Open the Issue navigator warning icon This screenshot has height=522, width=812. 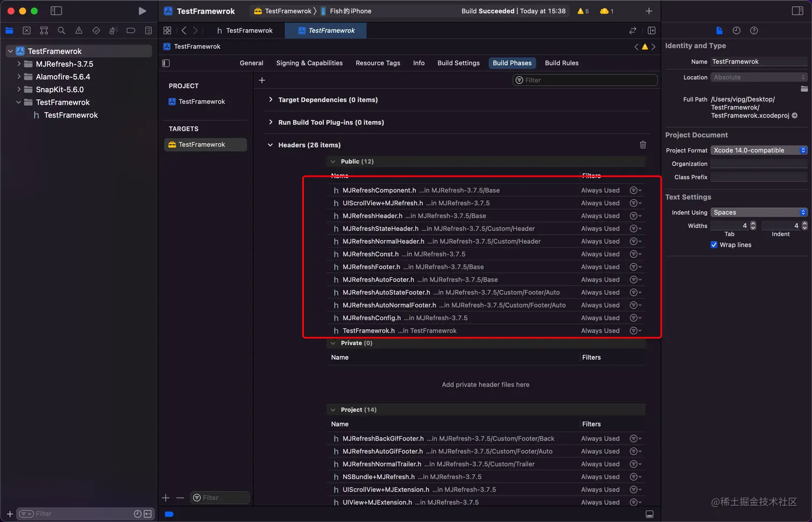(79, 31)
